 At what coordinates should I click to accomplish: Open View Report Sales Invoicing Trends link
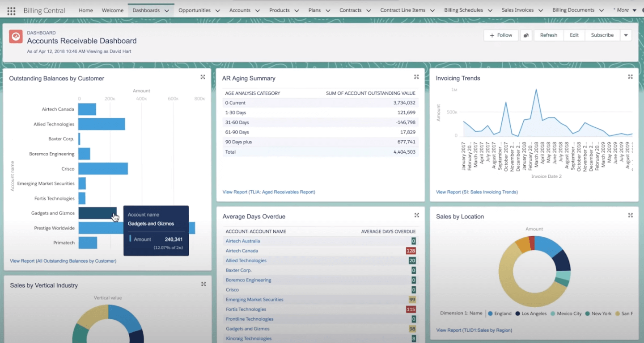[x=477, y=192]
